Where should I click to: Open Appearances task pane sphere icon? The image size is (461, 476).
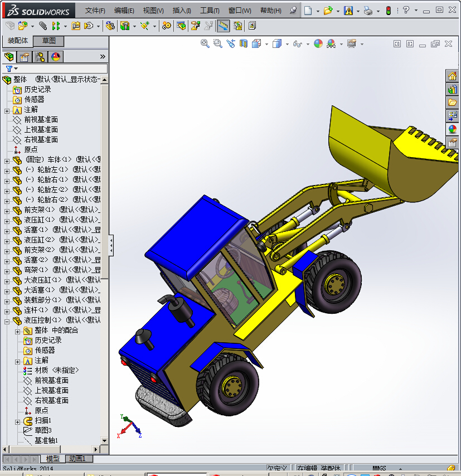[x=452, y=129]
